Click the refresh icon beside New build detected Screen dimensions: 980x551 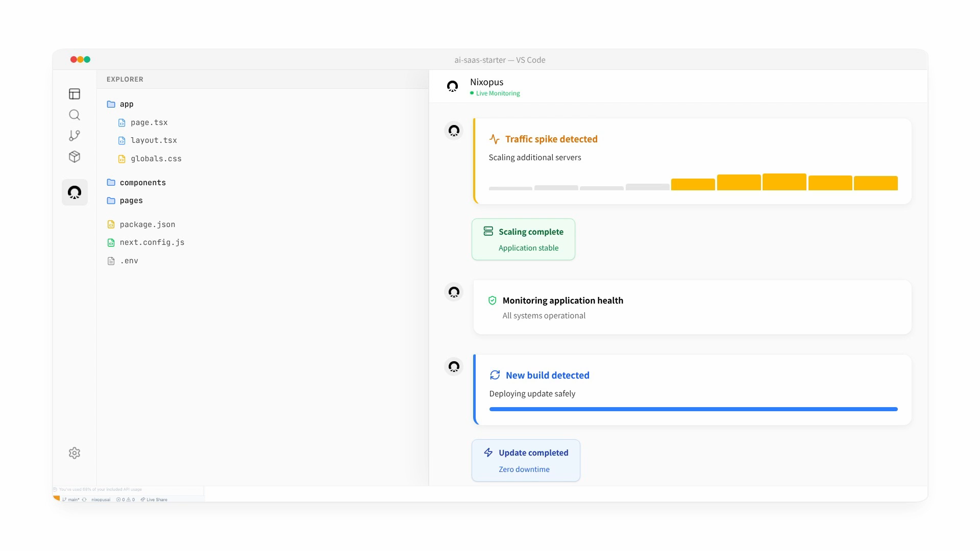click(x=495, y=375)
